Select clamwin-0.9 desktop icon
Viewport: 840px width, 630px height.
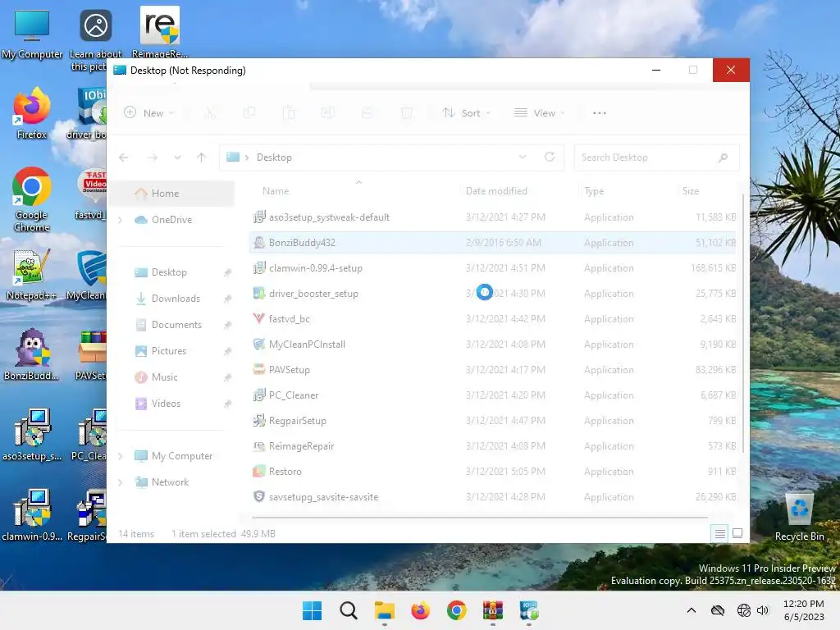32,515
